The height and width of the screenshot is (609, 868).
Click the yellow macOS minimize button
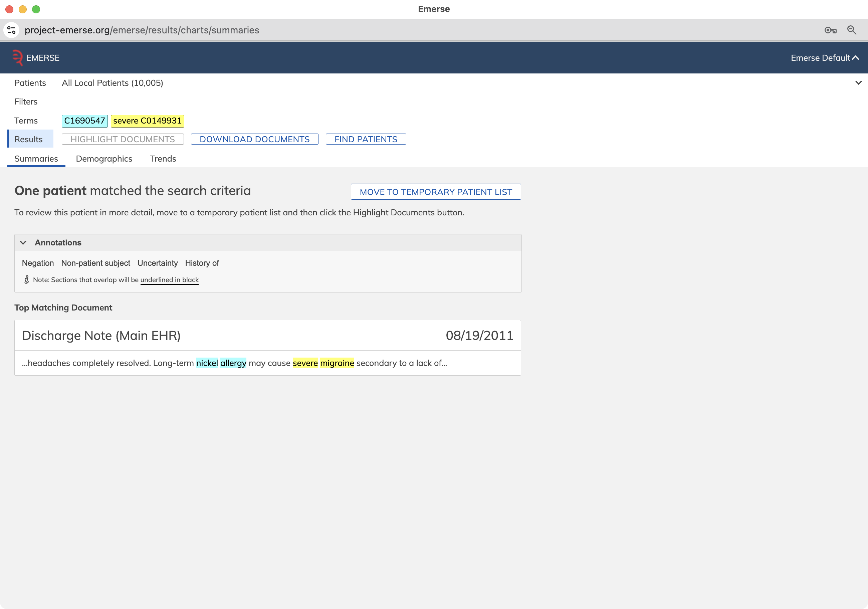tap(23, 9)
